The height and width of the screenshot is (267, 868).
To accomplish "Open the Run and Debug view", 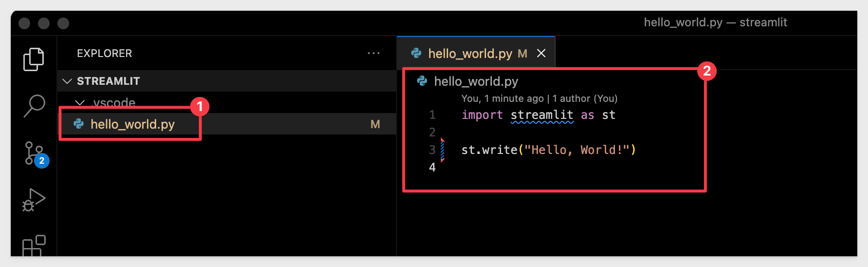I will 34,200.
